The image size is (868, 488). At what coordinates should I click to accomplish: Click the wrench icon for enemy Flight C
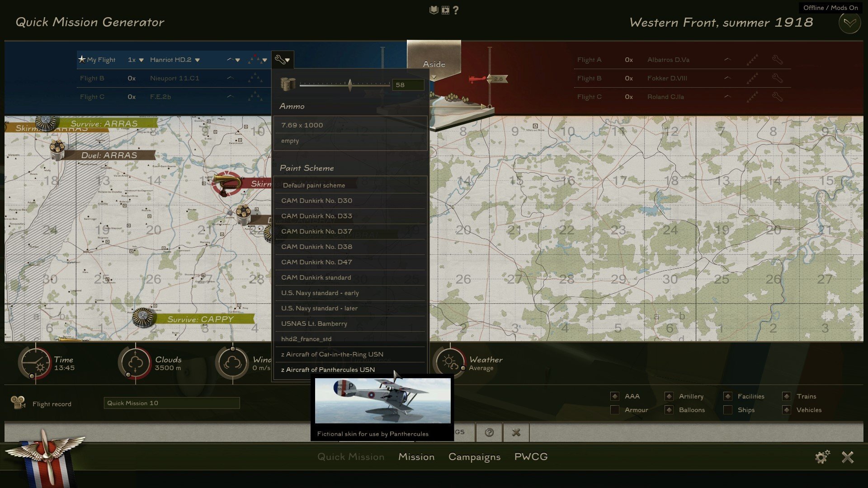(x=777, y=97)
